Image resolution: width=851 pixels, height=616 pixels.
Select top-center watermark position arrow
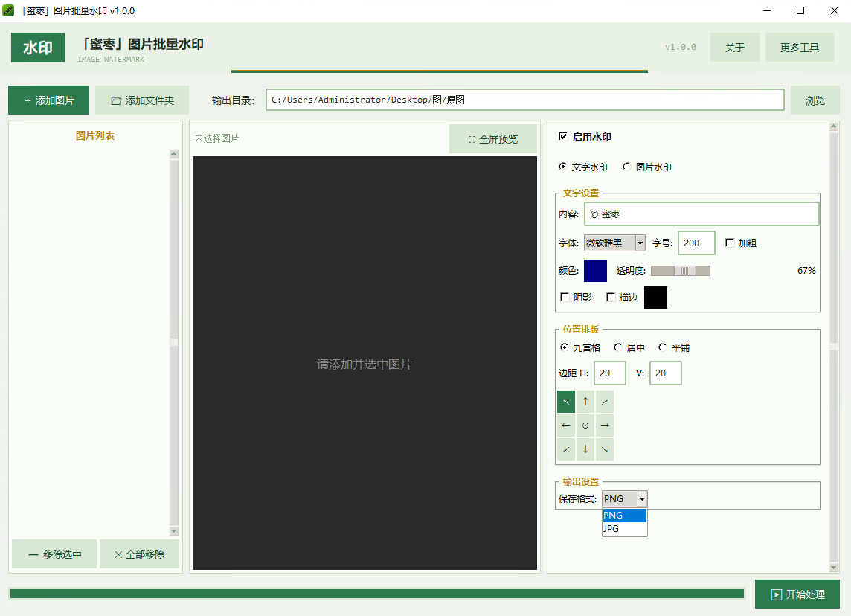(x=585, y=402)
